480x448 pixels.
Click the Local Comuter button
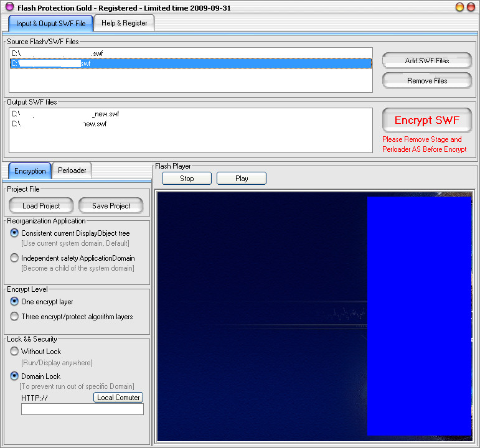click(x=118, y=397)
